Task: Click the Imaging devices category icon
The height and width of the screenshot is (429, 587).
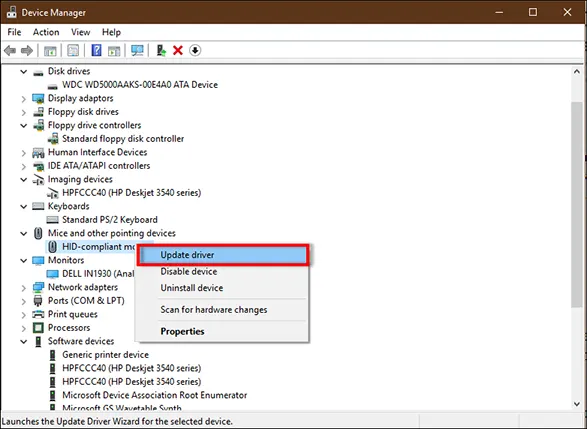Action: (38, 180)
